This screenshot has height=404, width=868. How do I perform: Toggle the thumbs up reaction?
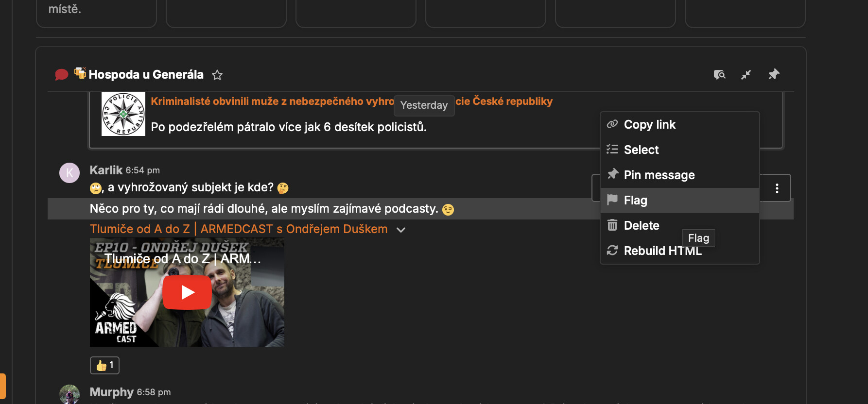[x=104, y=365]
